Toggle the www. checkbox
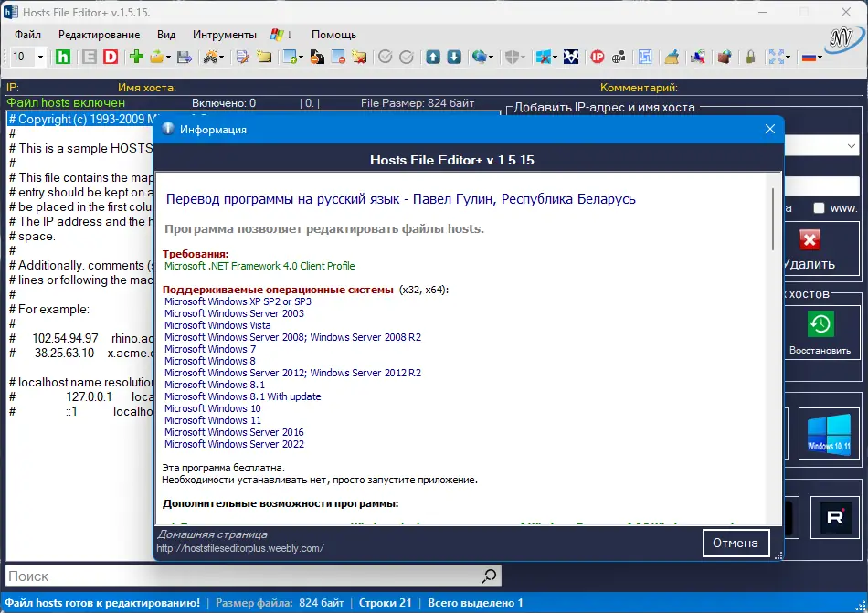This screenshot has height=613, width=868. [819, 208]
